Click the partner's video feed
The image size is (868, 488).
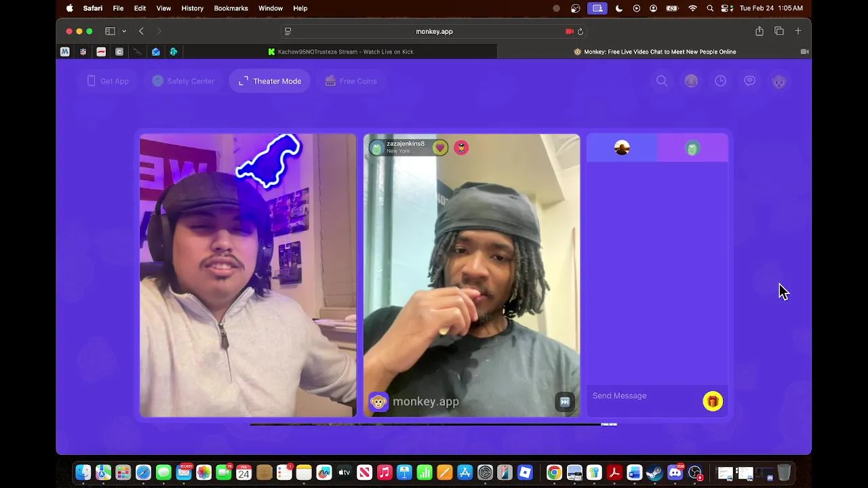coord(471,274)
